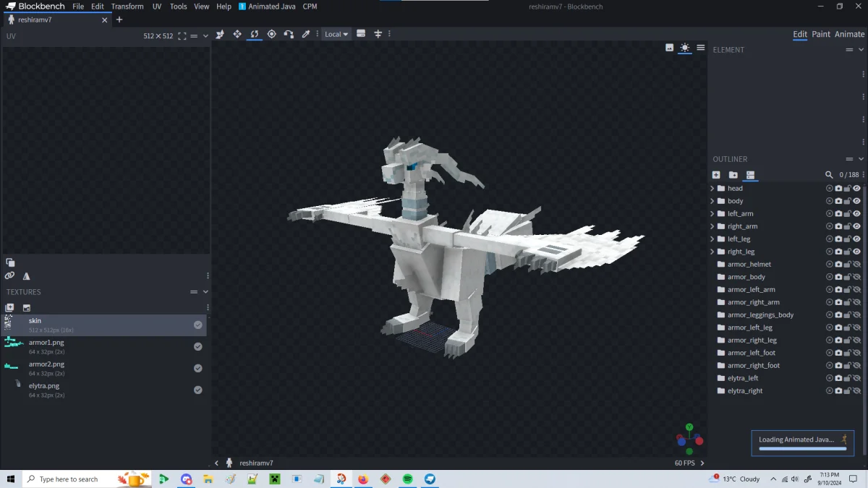The image size is (868, 488).
Task: Click the Create Texture icon
Action: 27,307
